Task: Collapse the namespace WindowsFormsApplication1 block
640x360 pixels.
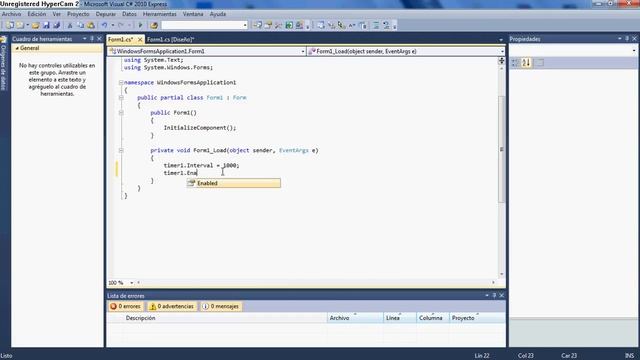Action: click(x=121, y=82)
